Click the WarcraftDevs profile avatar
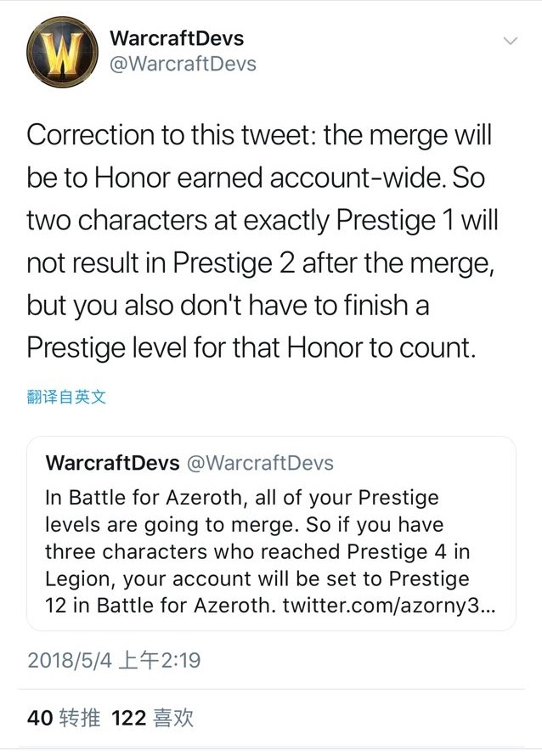The width and height of the screenshot is (542, 756). coord(62,52)
